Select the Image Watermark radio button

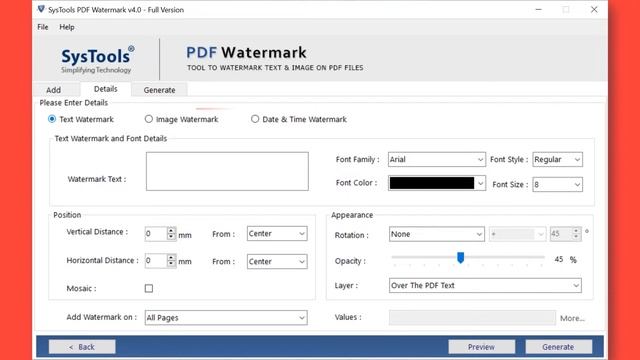click(x=149, y=119)
